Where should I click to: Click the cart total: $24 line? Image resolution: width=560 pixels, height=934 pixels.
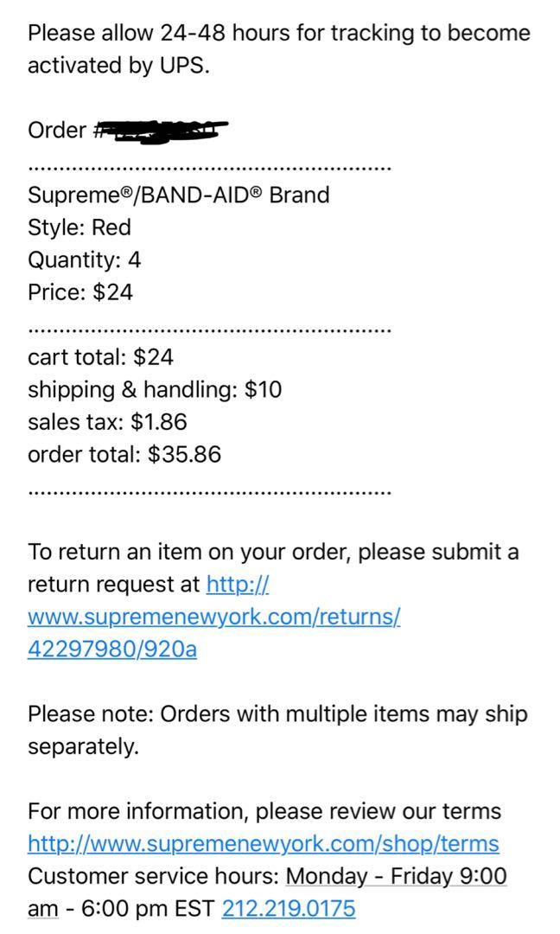100,357
